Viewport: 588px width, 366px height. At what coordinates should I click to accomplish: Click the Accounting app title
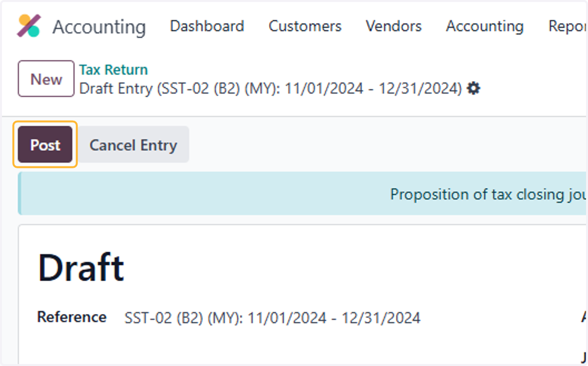point(99,26)
